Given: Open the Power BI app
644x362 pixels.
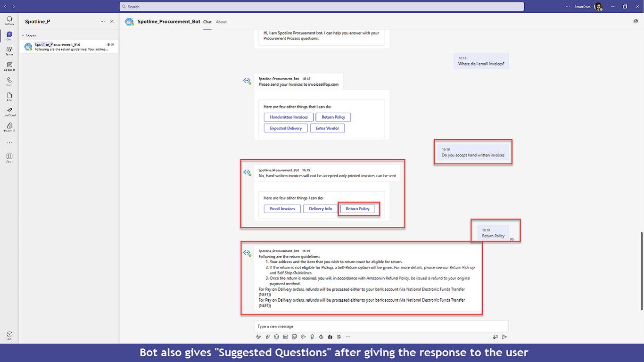Looking at the screenshot, I should pyautogui.click(x=9, y=127).
